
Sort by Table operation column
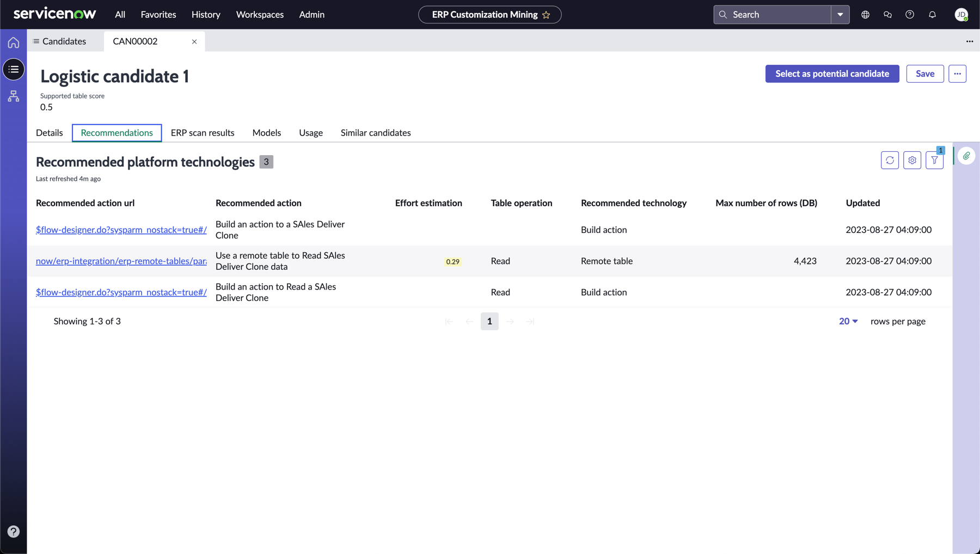(x=522, y=203)
